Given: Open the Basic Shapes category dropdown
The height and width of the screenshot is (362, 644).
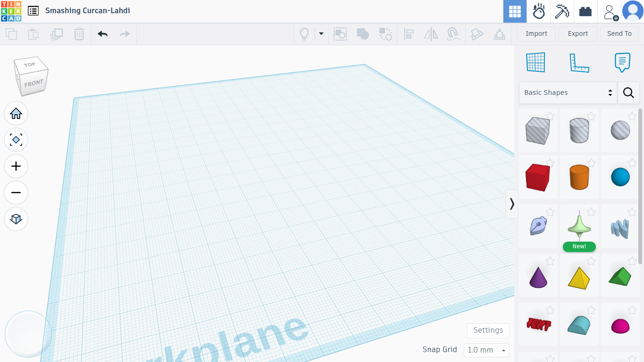Looking at the screenshot, I should coord(568,93).
